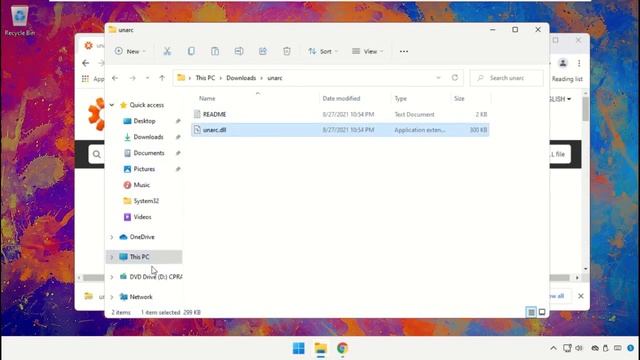640x360 pixels.
Task: Show hidden system tray icons chevron
Action: point(553,348)
